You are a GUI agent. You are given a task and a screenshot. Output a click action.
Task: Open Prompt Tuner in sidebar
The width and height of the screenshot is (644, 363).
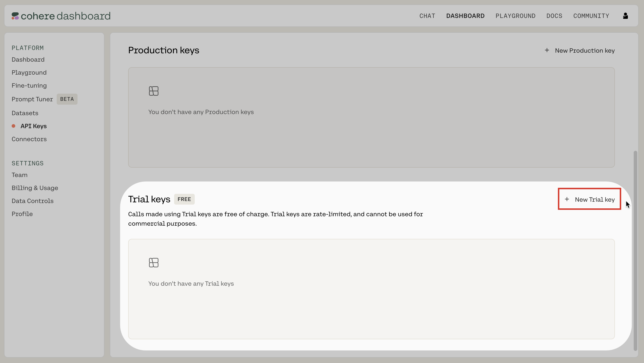(32, 99)
